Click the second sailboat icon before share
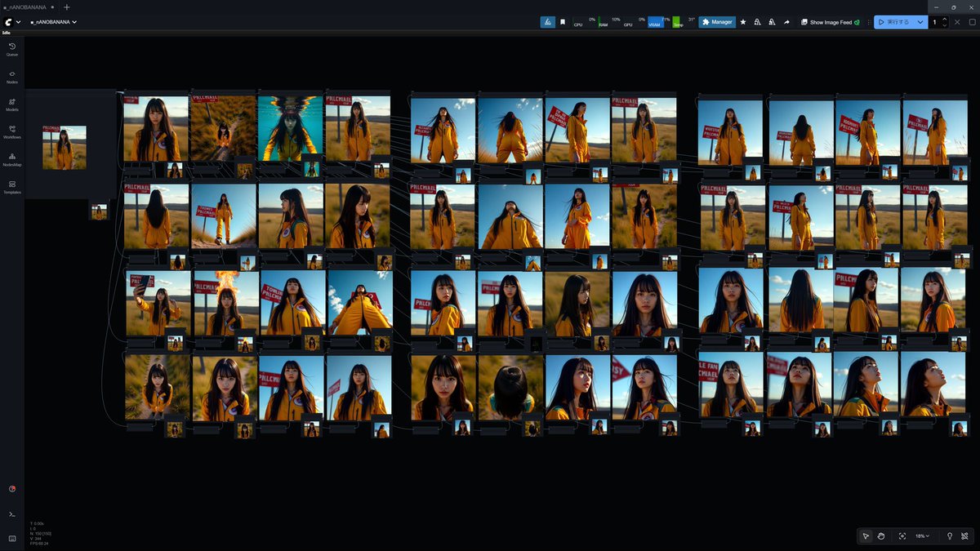This screenshot has height=551, width=980. pyautogui.click(x=772, y=22)
